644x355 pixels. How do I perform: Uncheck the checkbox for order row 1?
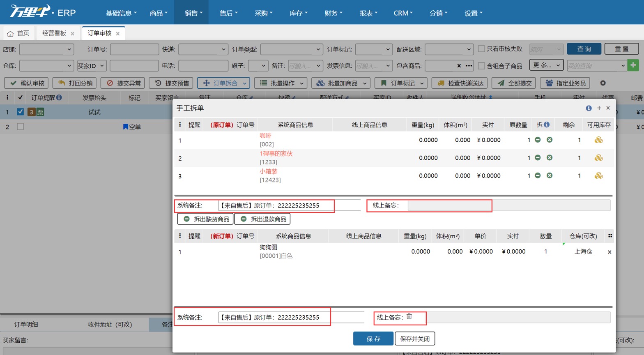20,112
